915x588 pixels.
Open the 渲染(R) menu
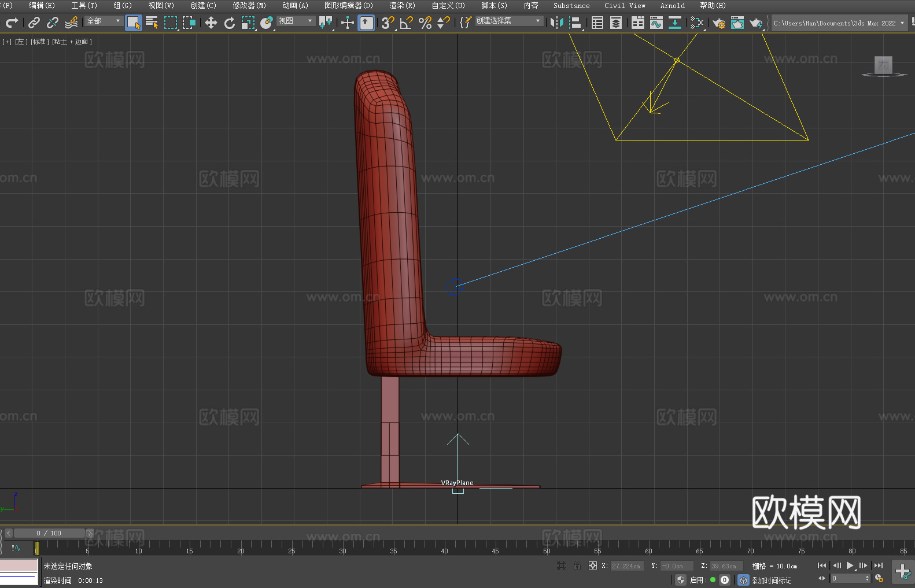pyautogui.click(x=402, y=5)
